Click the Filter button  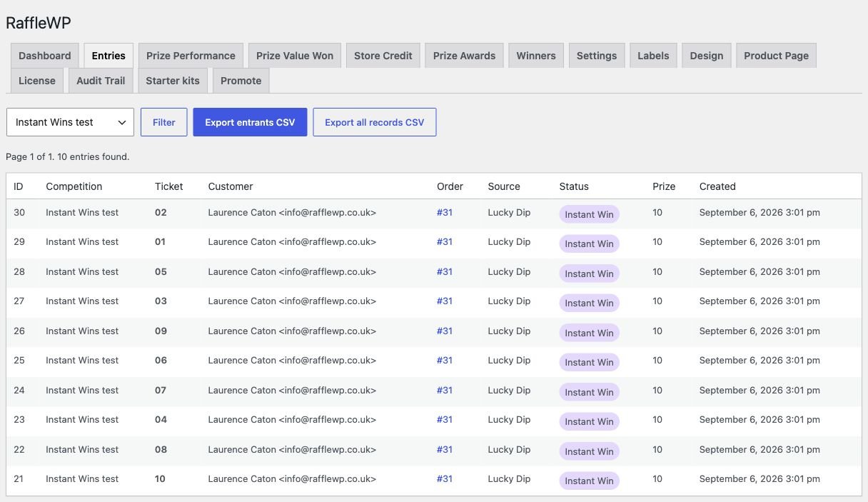pyautogui.click(x=163, y=122)
